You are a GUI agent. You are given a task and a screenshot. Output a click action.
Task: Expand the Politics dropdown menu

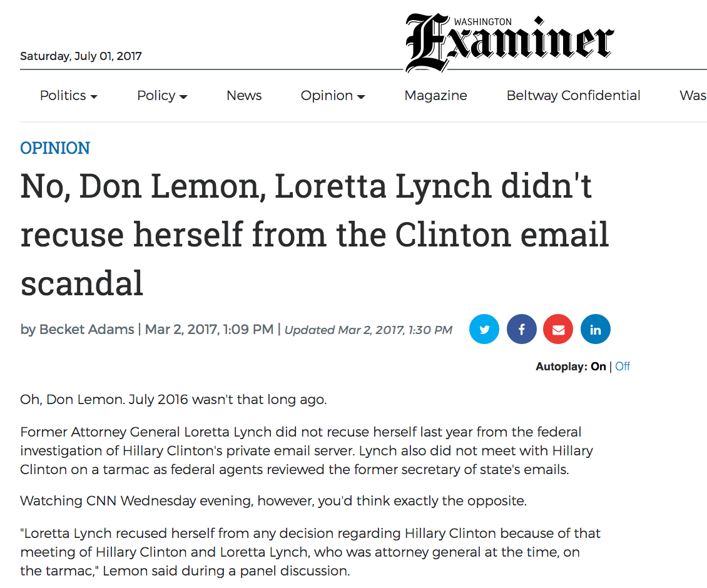coord(69,96)
